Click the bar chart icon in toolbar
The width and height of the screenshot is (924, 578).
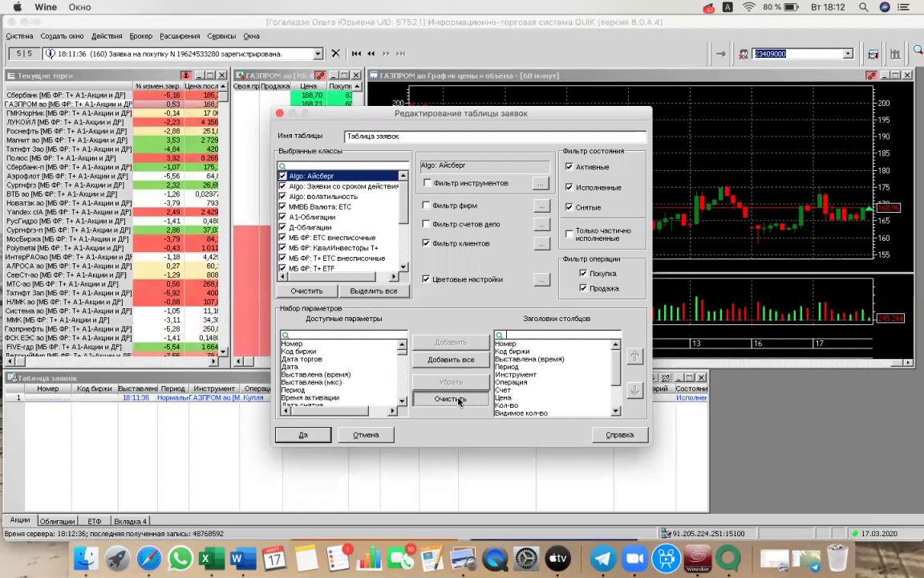coord(895,54)
